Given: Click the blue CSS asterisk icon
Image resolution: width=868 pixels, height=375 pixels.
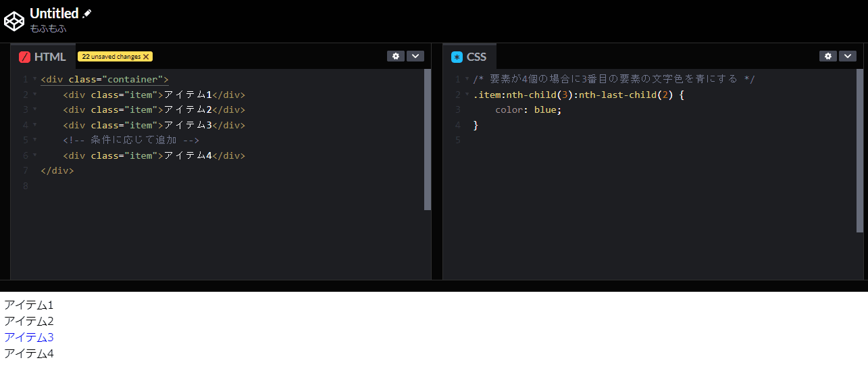Looking at the screenshot, I should point(457,57).
